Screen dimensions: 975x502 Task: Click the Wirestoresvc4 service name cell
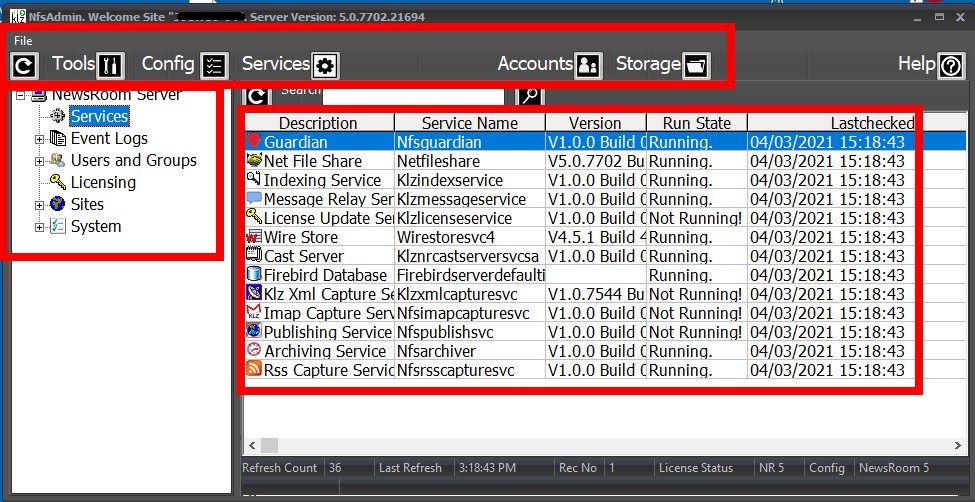click(470, 237)
